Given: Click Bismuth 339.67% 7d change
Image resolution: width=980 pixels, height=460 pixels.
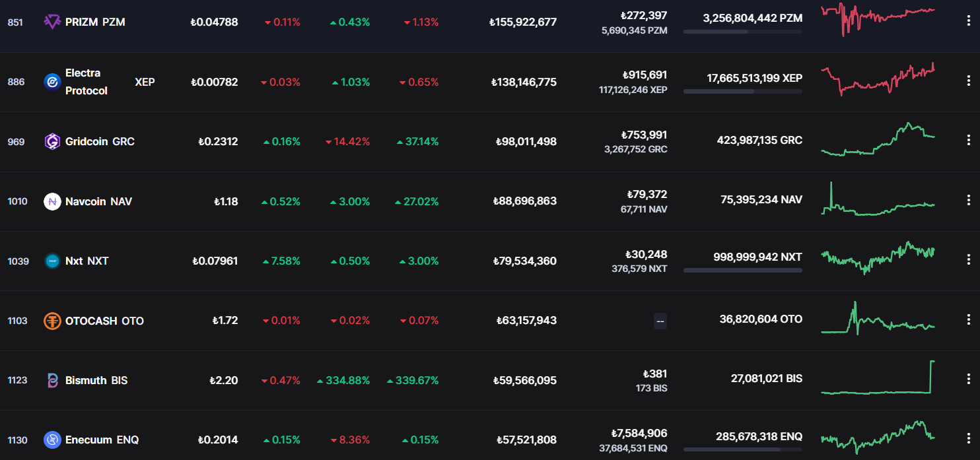Looking at the screenshot, I should 412,380.
